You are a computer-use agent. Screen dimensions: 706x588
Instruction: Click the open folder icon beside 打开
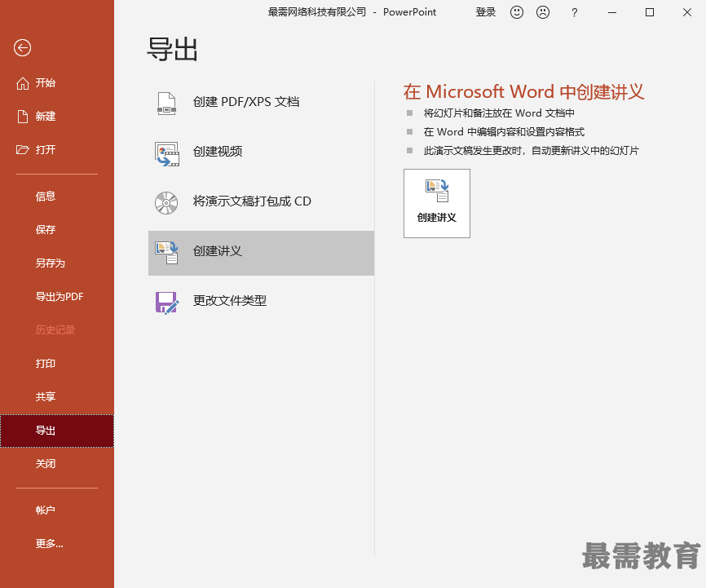click(23, 149)
